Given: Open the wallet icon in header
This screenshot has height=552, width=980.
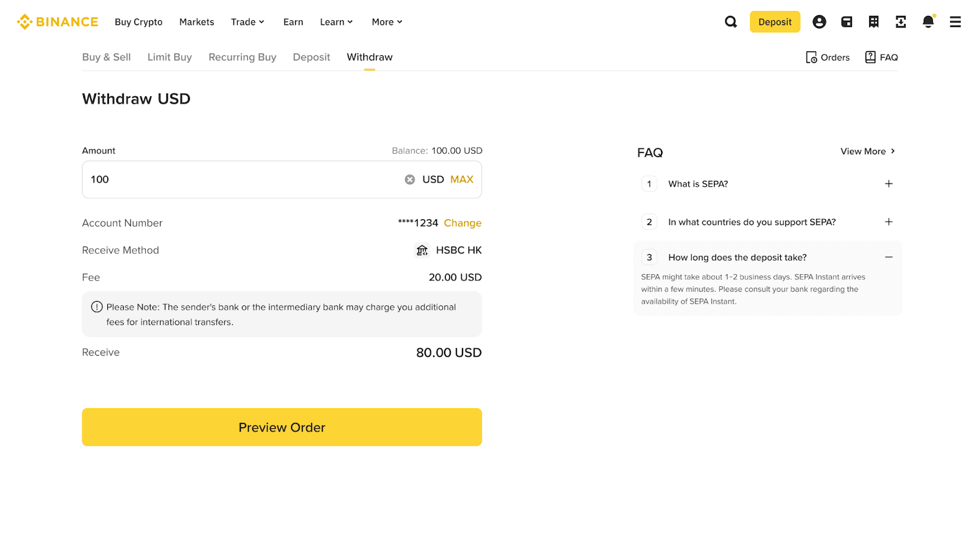Looking at the screenshot, I should pos(846,22).
